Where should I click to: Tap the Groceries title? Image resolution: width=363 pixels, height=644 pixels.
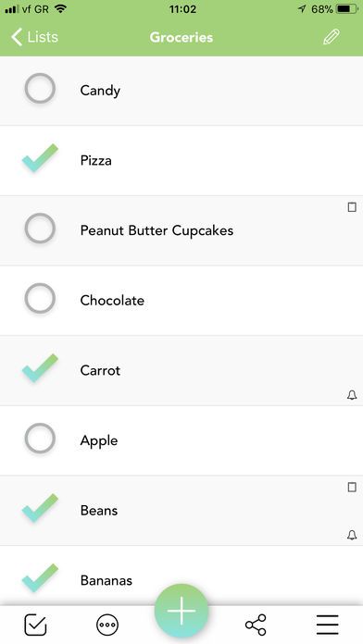181,37
